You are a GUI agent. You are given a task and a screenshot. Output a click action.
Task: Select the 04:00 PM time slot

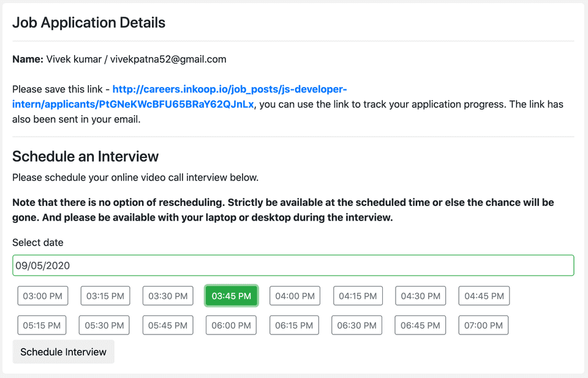pyautogui.click(x=295, y=296)
